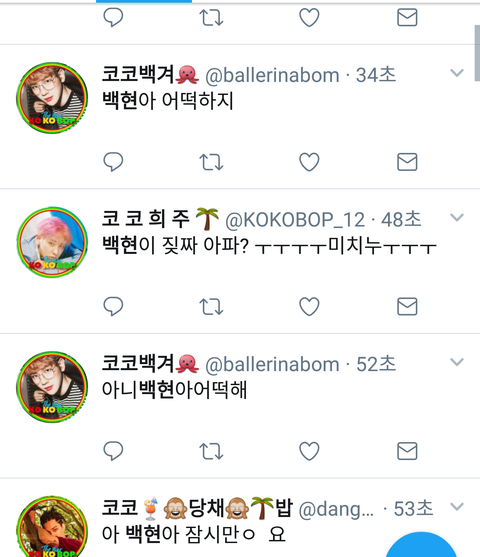
Task: Open options chevron on 53초 tweet
Action: (457, 506)
